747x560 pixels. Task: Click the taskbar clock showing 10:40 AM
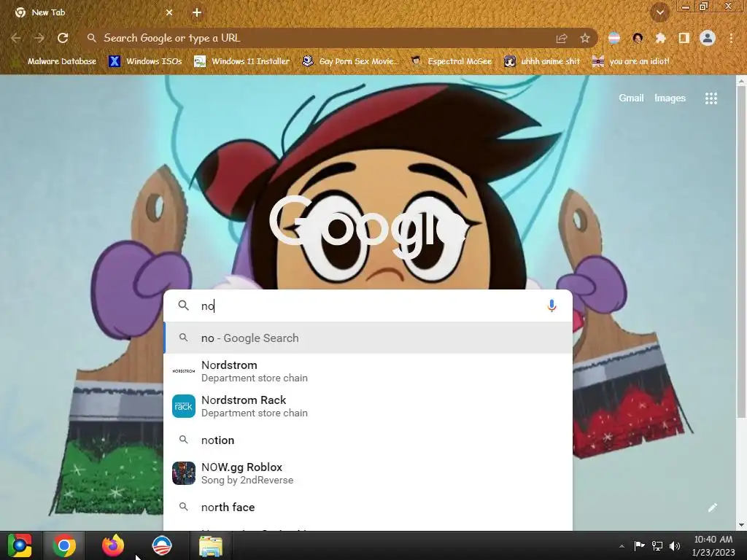coord(713,545)
